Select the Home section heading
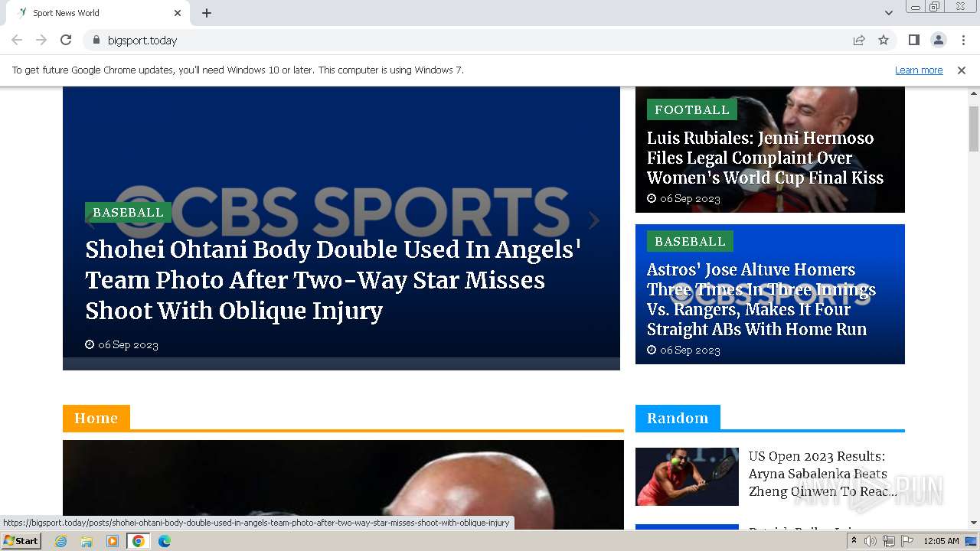The image size is (980, 551). [96, 418]
